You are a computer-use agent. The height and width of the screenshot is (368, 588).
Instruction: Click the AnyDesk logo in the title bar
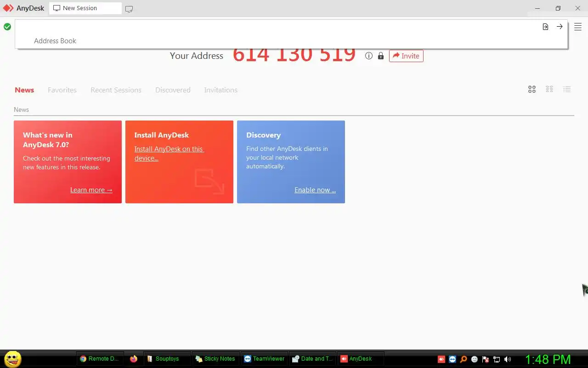(8, 8)
